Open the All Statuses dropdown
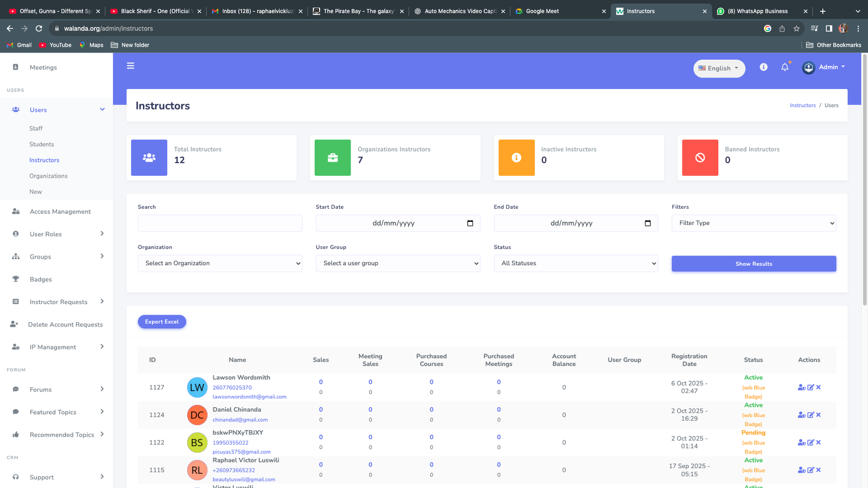This screenshot has height=488, width=868. pos(576,264)
